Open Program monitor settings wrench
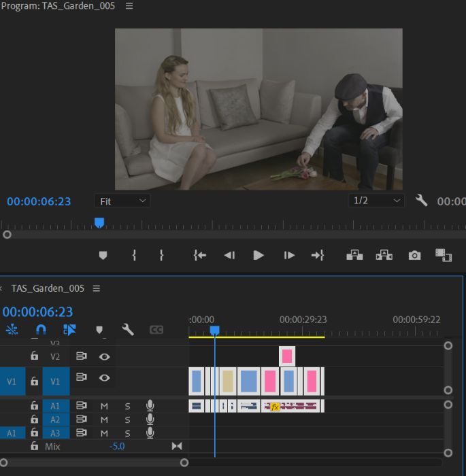 pyautogui.click(x=421, y=201)
